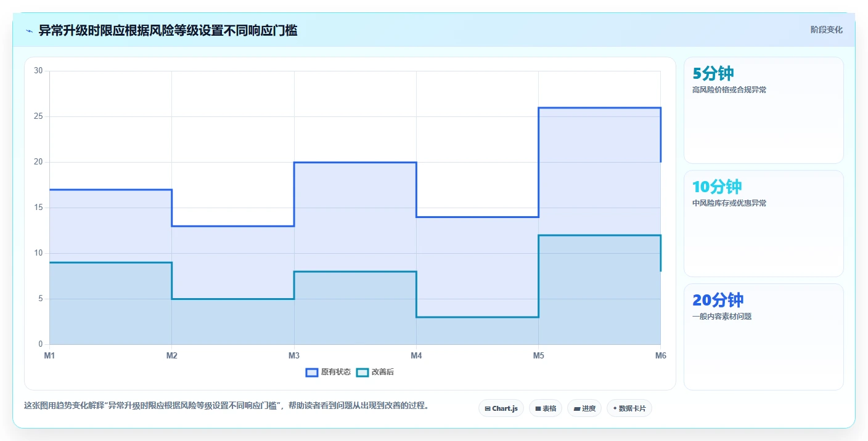Select the Chart.js tag

[x=501, y=408]
